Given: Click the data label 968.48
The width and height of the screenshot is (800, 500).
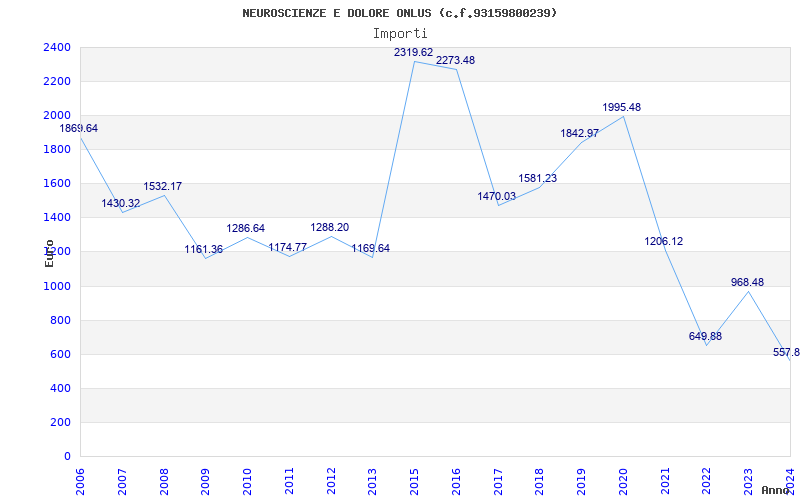Looking at the screenshot, I should click(747, 282).
